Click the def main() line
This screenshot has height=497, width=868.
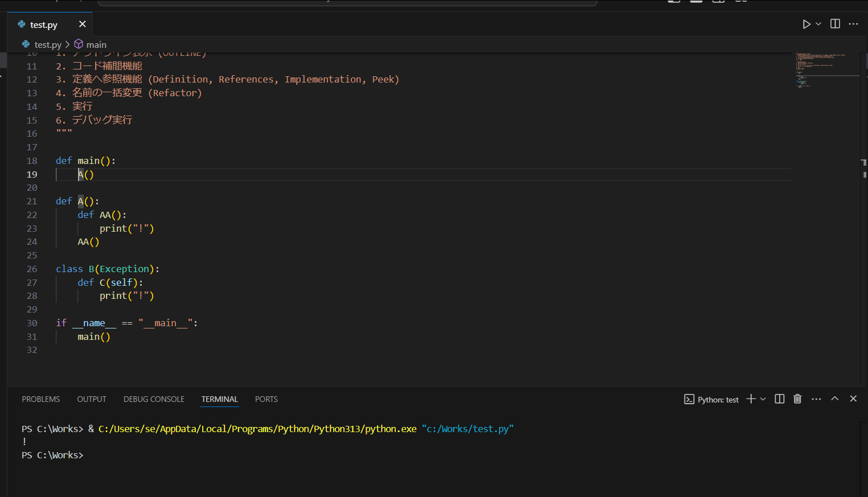pos(85,161)
